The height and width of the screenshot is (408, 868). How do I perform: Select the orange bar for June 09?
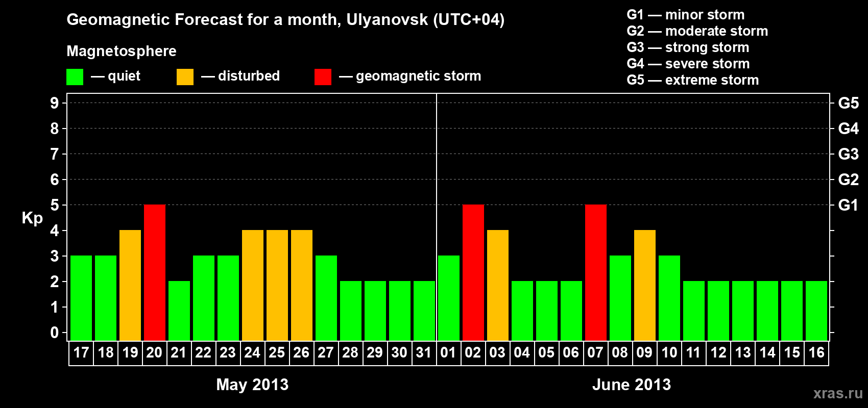pos(645,285)
